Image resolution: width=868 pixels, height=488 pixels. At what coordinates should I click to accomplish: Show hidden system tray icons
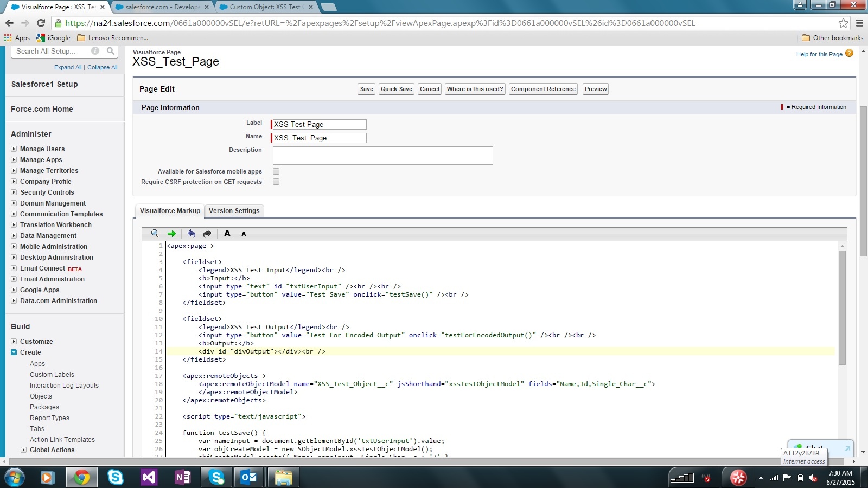pyautogui.click(x=761, y=478)
